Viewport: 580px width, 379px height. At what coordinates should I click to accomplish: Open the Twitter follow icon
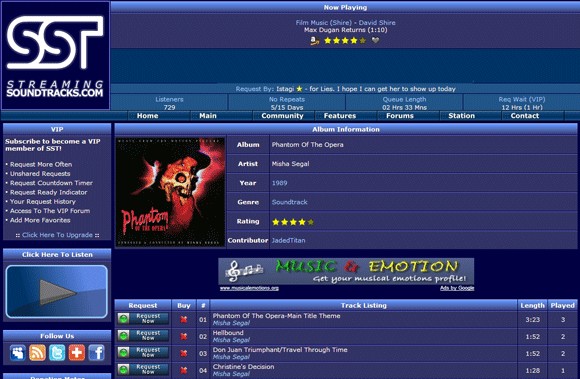coord(57,352)
